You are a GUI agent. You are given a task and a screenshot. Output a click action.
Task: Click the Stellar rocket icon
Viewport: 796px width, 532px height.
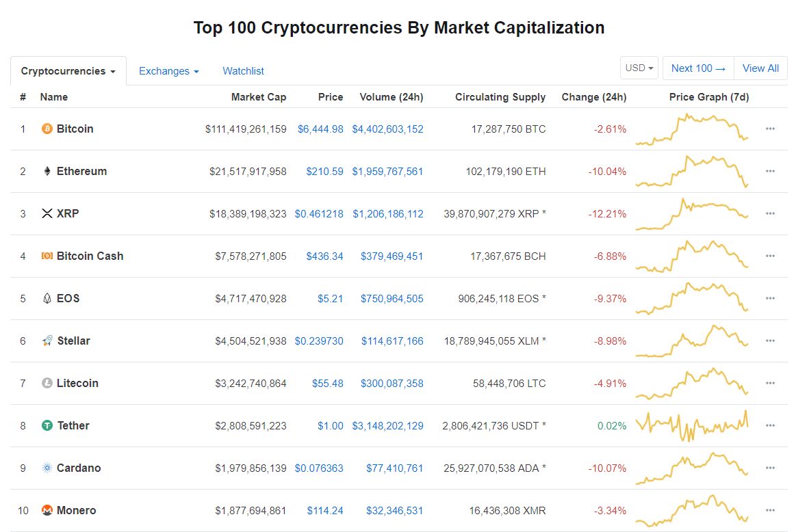[x=47, y=341]
